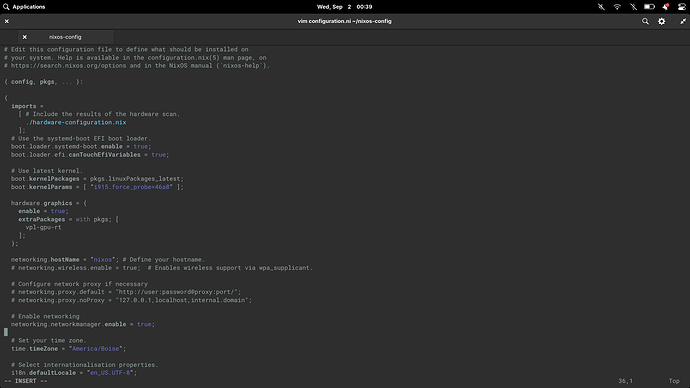Click the ./hardware-configuration.nix path
The width and height of the screenshot is (690, 388).
76,122
